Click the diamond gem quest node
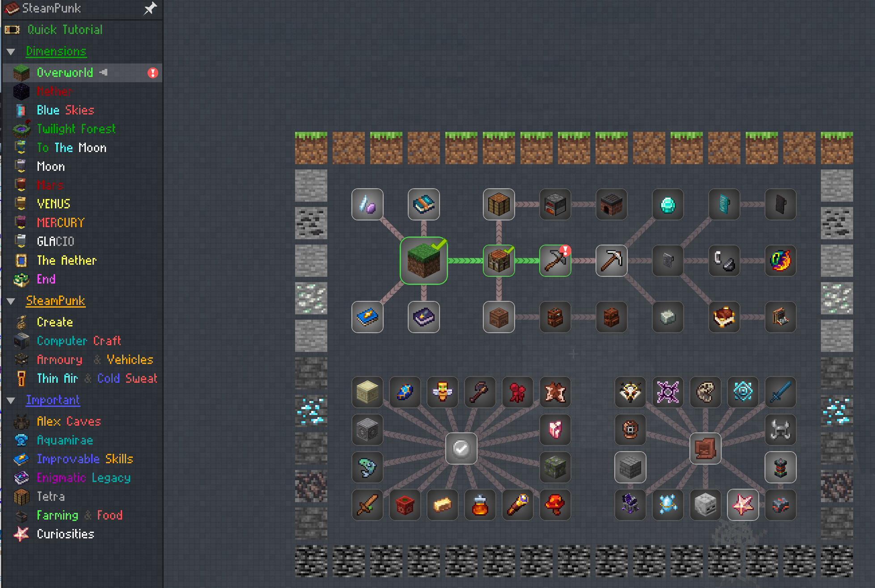 pyautogui.click(x=668, y=205)
